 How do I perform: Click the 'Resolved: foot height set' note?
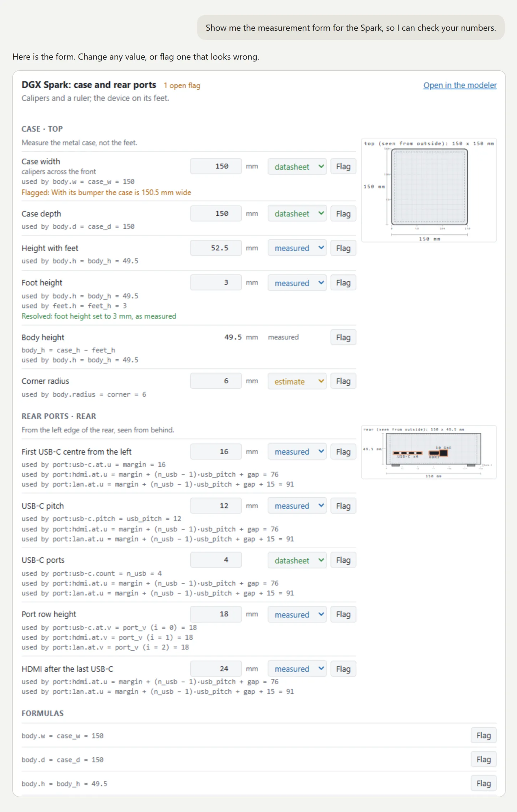[x=99, y=316]
